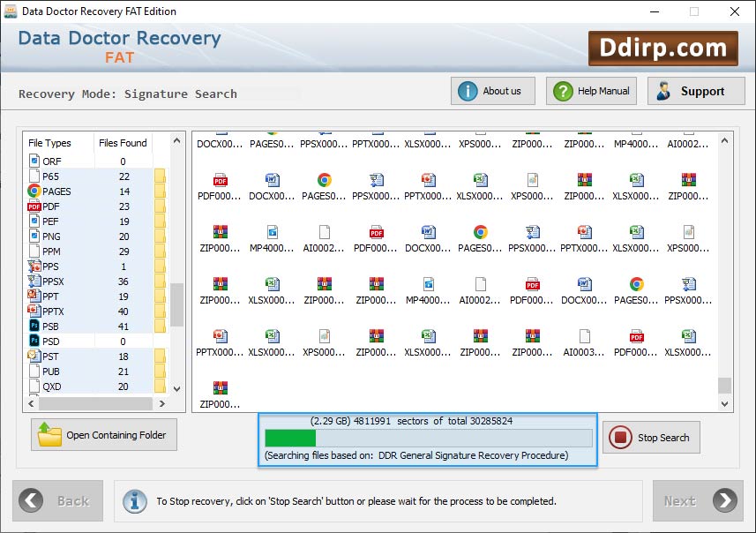Screen dimensions: 756x533
Task: Select the QXD file type icon
Action: coord(34,386)
